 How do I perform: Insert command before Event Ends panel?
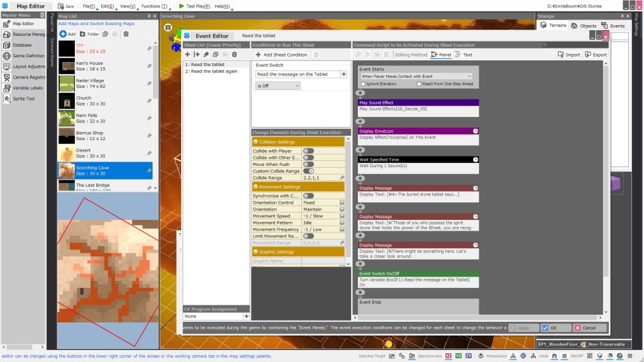coord(360,293)
